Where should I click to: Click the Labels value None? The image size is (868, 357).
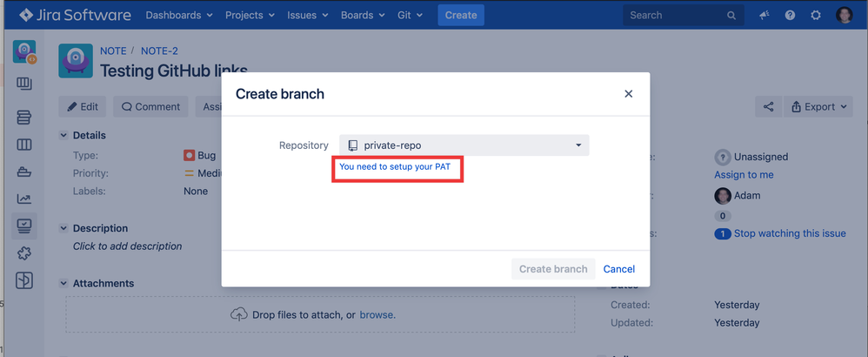pos(196,192)
